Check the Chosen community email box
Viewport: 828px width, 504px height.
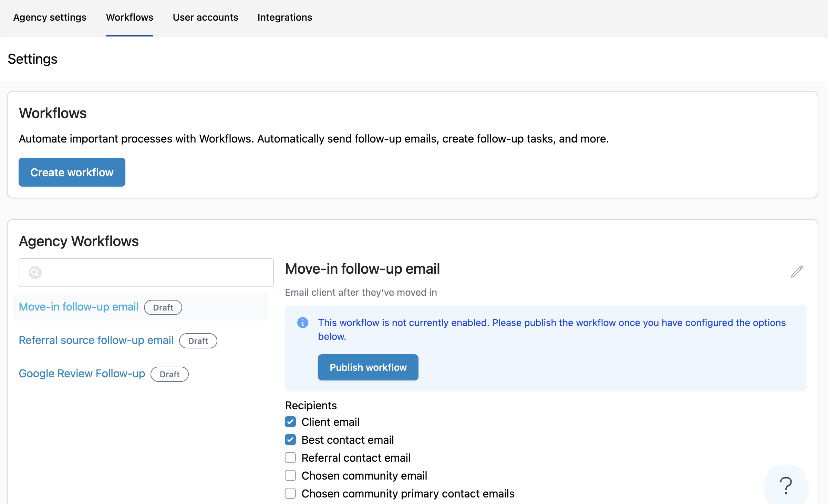coord(290,475)
